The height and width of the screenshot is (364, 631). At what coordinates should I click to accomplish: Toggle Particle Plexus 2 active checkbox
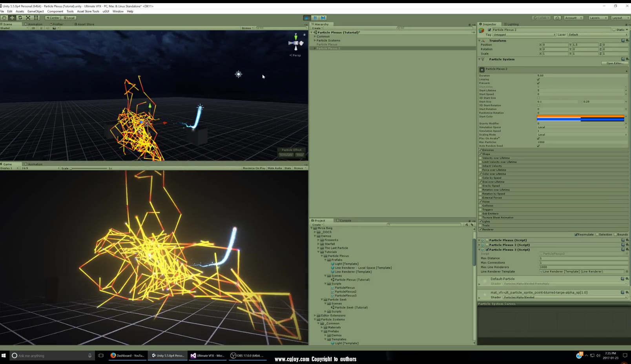click(x=489, y=30)
